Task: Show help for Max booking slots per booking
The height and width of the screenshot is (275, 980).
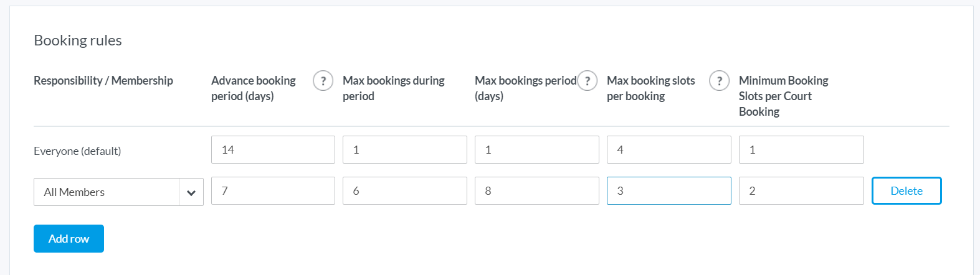Action: tap(719, 81)
